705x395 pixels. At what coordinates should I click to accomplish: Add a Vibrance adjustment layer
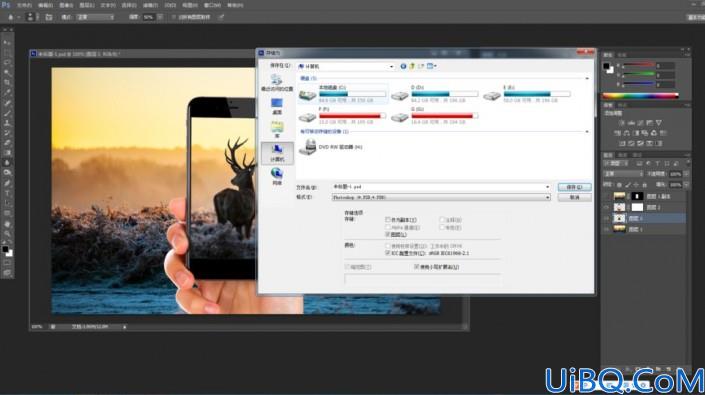[x=659, y=122]
